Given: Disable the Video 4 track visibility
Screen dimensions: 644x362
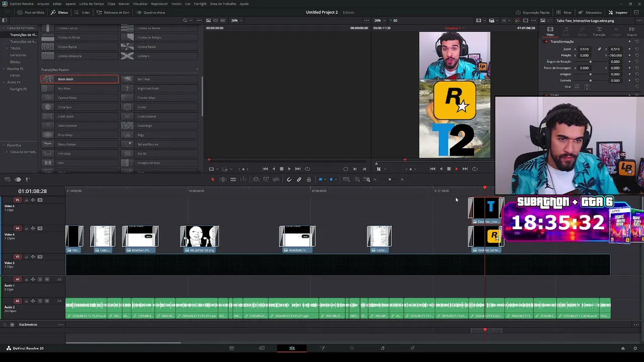Looking at the screenshot, I should 40,228.
